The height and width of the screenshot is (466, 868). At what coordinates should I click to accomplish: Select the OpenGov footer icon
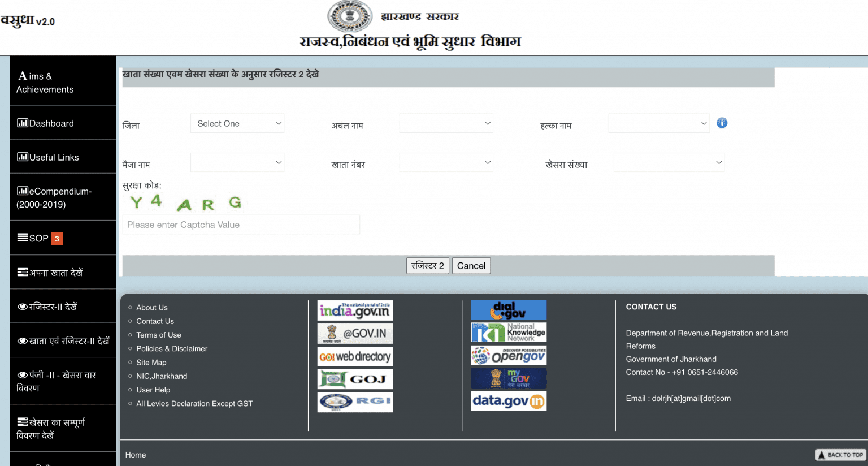pos(508,355)
